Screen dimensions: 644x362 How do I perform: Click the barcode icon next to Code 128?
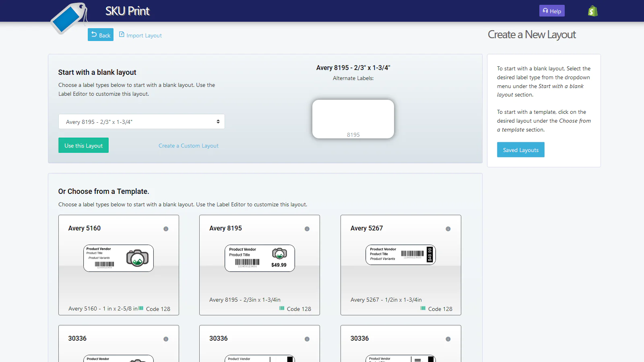(x=140, y=308)
